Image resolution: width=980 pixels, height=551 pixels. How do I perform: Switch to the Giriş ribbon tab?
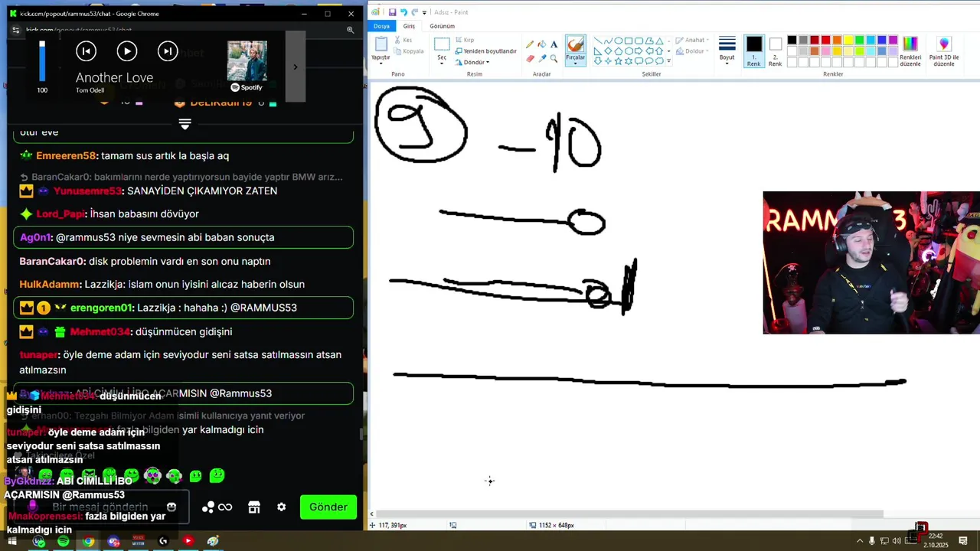pyautogui.click(x=409, y=26)
